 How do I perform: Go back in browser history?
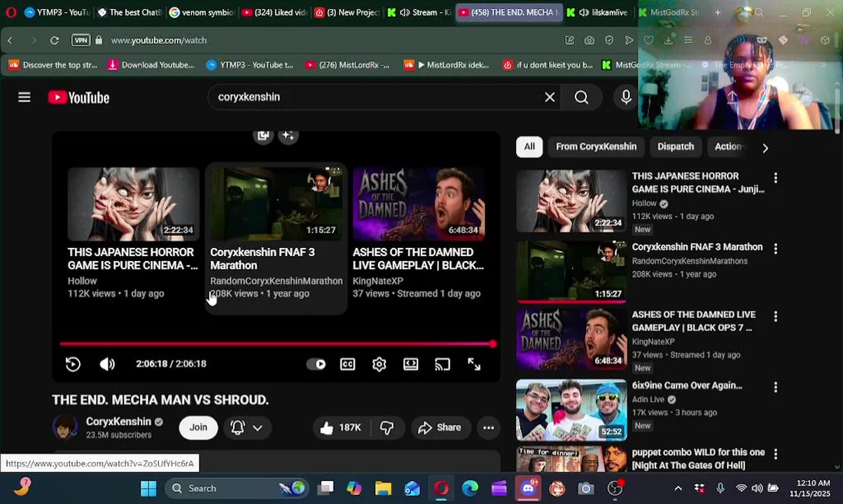click(x=11, y=41)
